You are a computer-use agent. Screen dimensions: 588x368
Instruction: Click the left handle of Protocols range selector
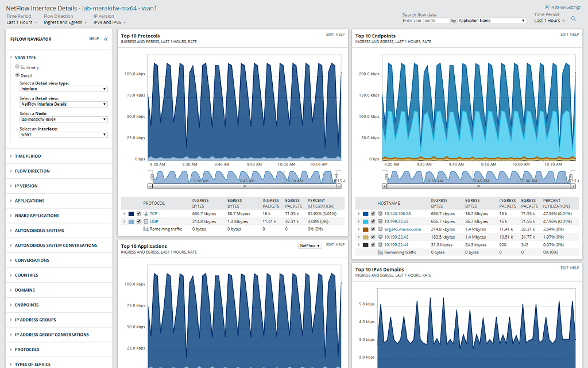click(152, 177)
